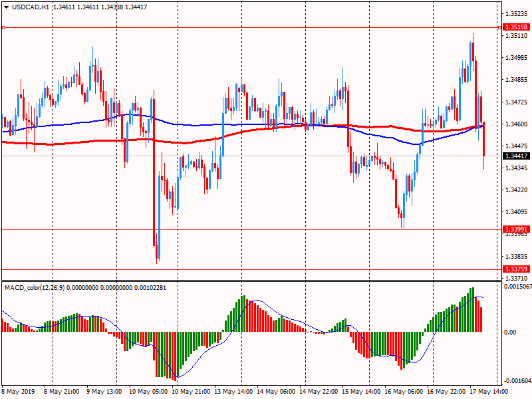Click the 13 May 14:00 time label

tap(233, 392)
